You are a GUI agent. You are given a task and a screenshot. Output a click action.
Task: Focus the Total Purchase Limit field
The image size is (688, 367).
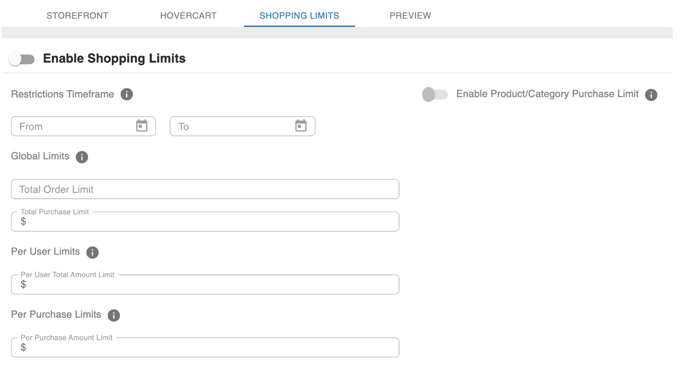coord(205,221)
